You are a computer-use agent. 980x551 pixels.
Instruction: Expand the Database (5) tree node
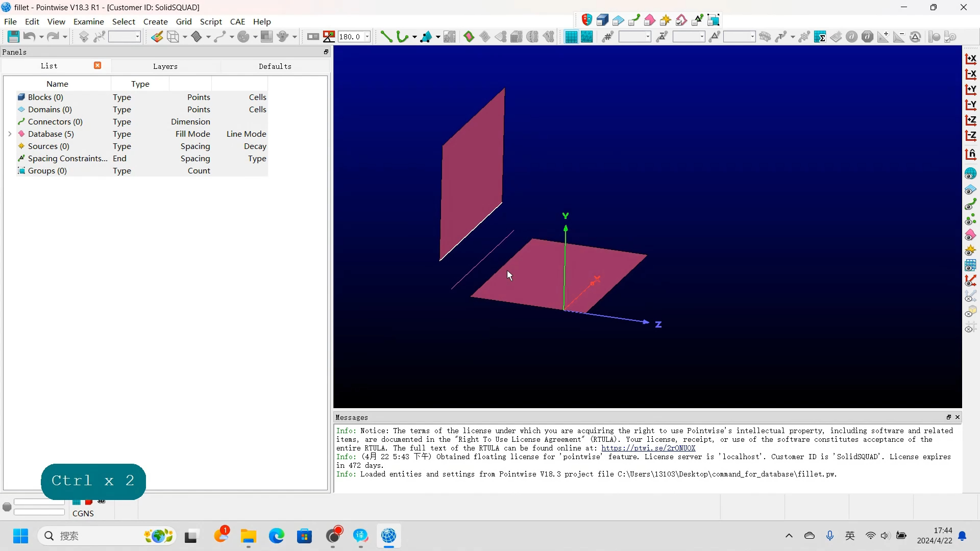[10, 134]
